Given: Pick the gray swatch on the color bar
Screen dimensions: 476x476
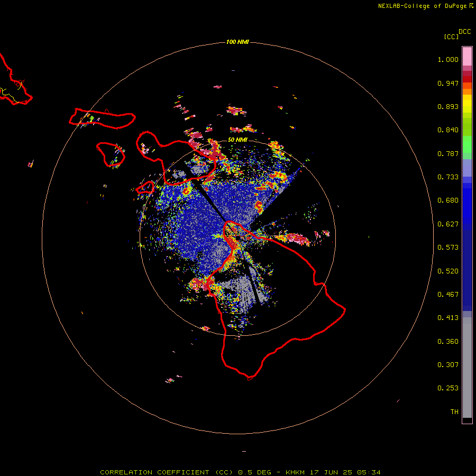Looking at the screenshot, I should pyautogui.click(x=467, y=370).
